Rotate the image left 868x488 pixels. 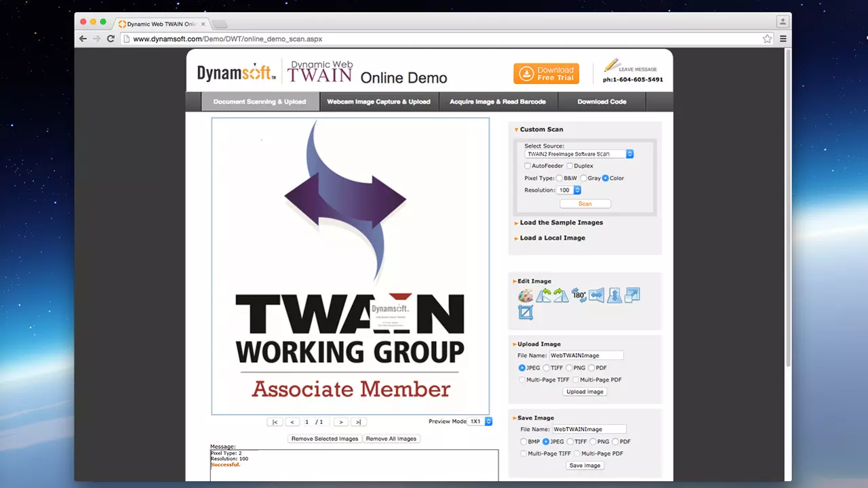tap(543, 296)
